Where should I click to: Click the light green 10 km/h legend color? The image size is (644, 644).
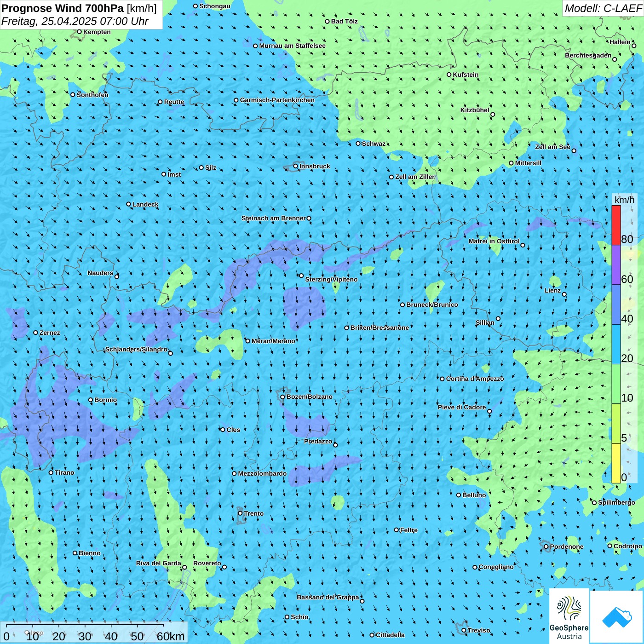pyautogui.click(x=616, y=384)
